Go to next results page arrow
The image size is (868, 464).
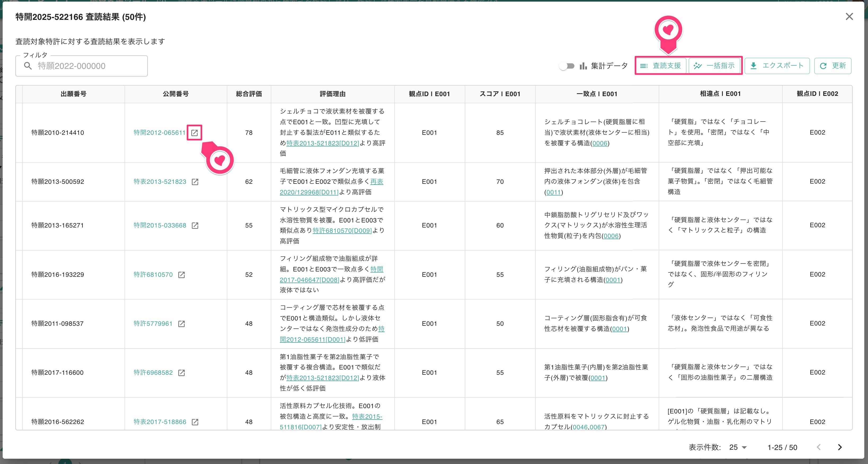pos(840,447)
